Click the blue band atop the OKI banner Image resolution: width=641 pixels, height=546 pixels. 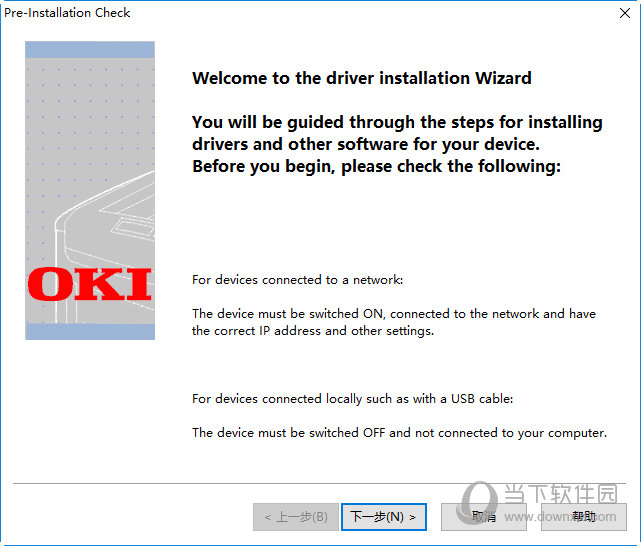90,49
